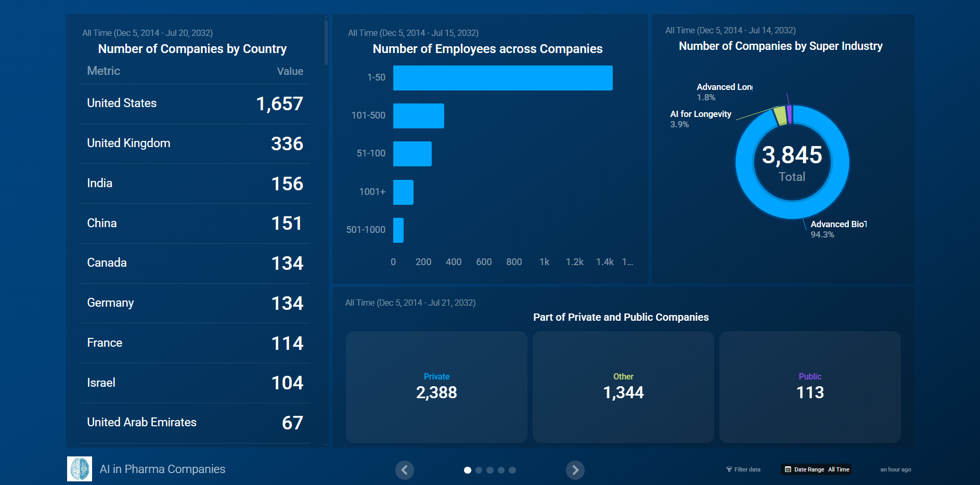The image size is (980, 485).
Task: Select the Private companies card
Action: [x=436, y=387]
